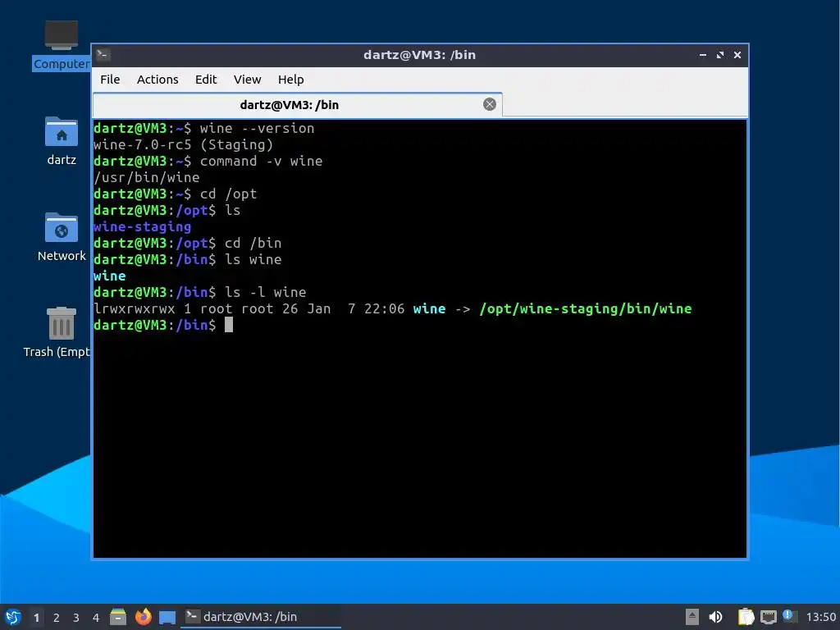This screenshot has height=630, width=840.
Task: Click the terminal cursor at the last prompt
Action: click(x=229, y=325)
